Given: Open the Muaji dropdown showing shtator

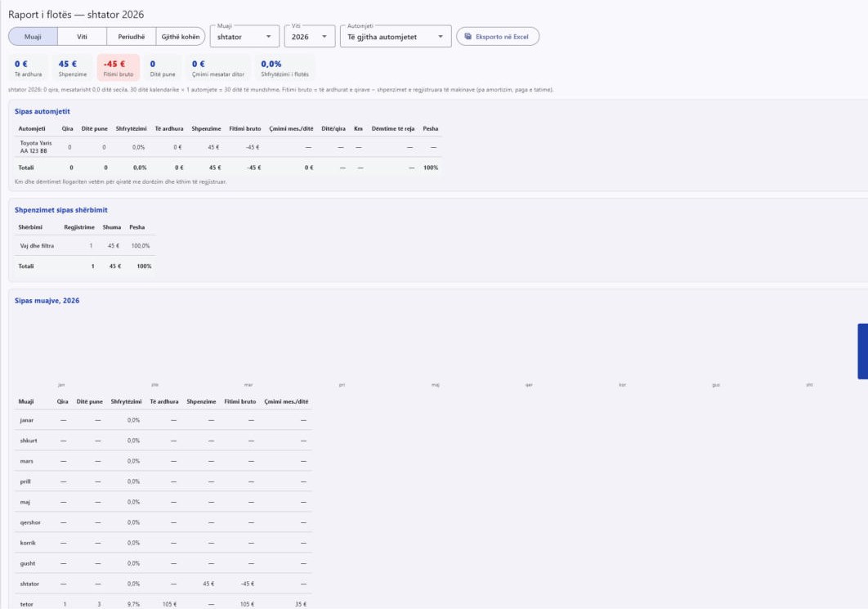Looking at the screenshot, I should (x=244, y=37).
